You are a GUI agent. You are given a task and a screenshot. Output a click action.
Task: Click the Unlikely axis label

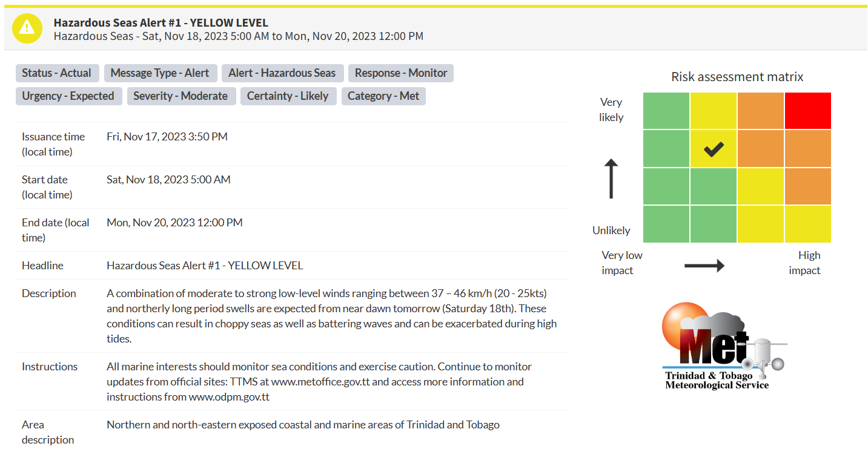pos(611,231)
